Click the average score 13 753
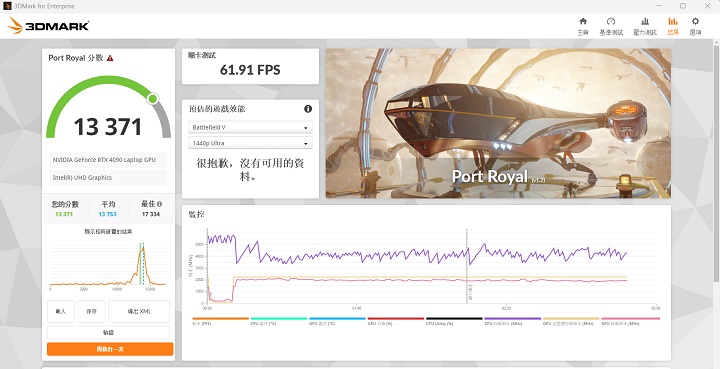Image resolution: width=720 pixels, height=369 pixels. tap(107, 214)
